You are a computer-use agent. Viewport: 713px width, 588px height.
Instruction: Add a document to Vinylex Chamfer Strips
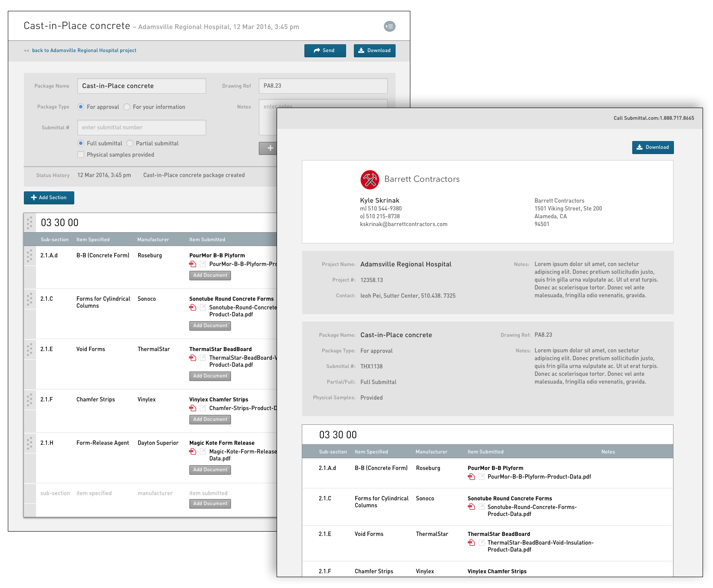pos(210,420)
